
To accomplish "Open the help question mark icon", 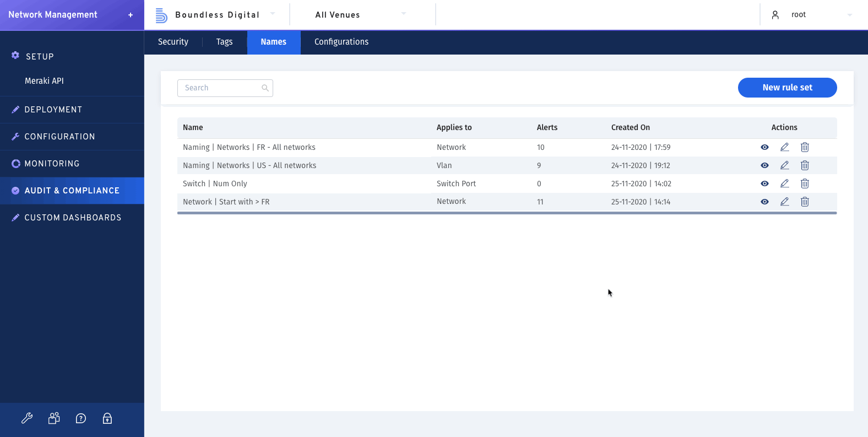I will click(81, 418).
